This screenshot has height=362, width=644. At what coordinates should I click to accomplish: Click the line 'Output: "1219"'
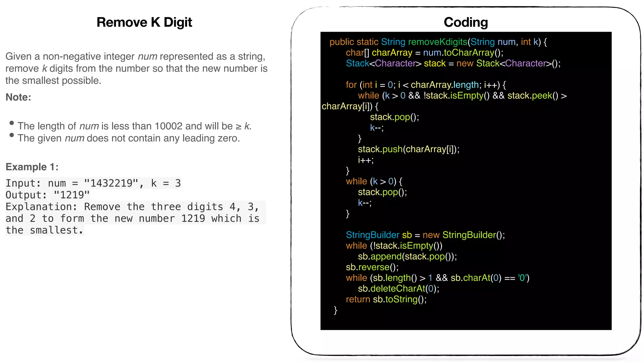tap(47, 195)
